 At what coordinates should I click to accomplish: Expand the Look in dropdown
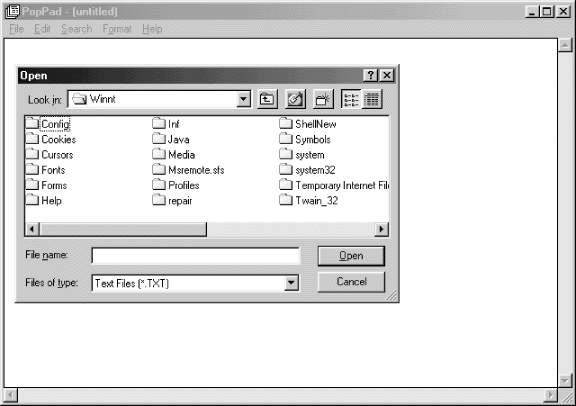(x=243, y=99)
